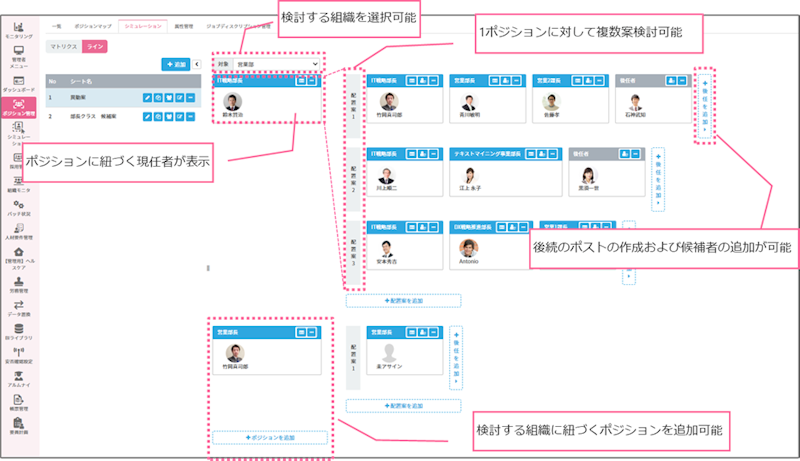Click pencil edit icon for sheet 異動案
Viewport: 800px width, 461px height.
click(147, 97)
